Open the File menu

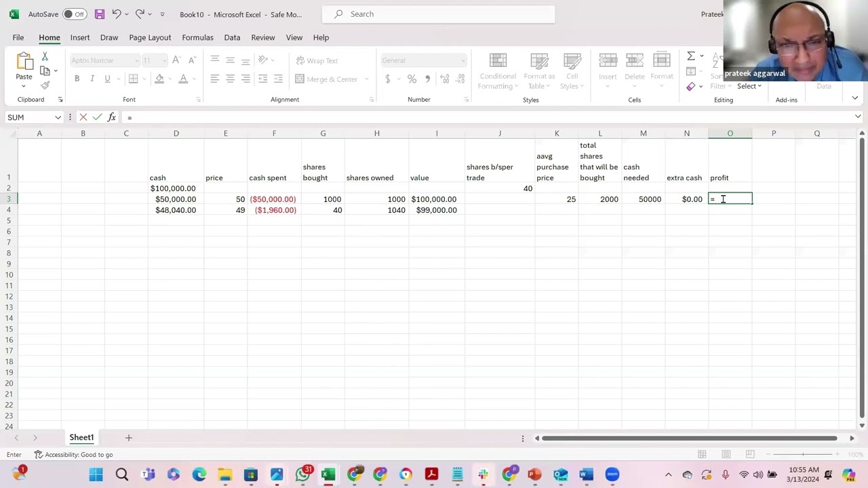[x=18, y=37]
